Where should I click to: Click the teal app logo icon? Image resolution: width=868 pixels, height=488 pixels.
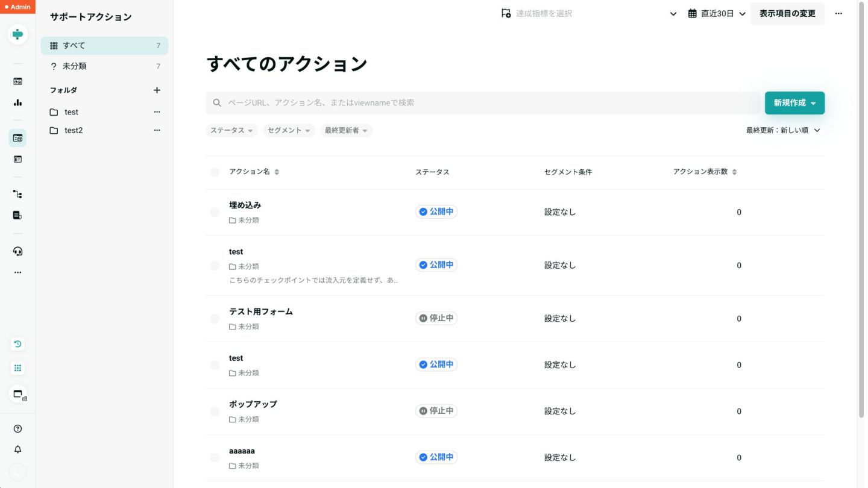(17, 34)
